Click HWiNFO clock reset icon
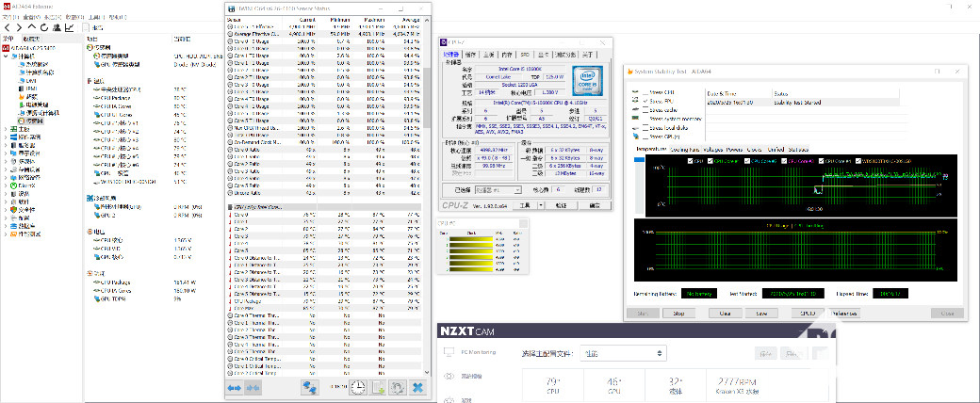Viewport: 980px width, 403px height. coord(357,387)
